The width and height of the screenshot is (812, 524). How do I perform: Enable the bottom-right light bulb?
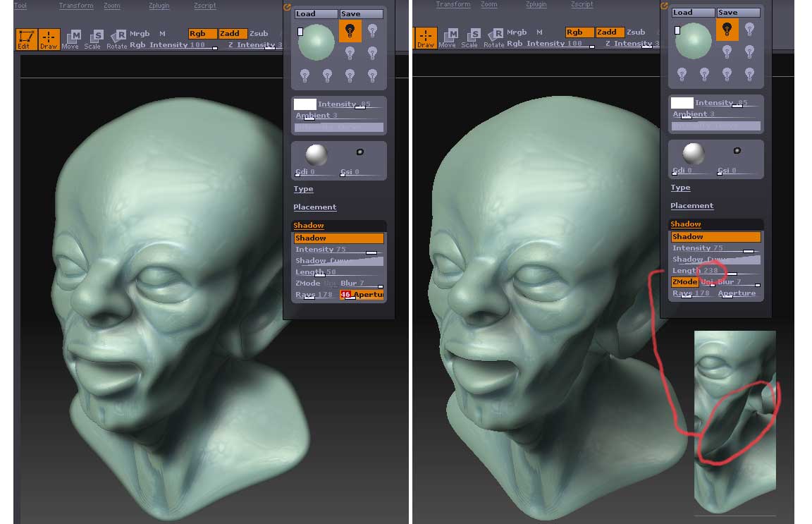point(373,74)
